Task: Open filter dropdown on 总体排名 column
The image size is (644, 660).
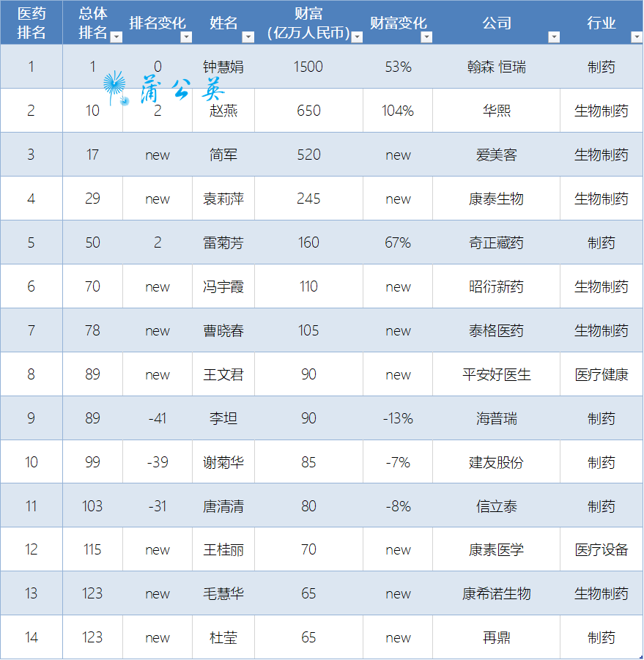Action: (x=116, y=37)
